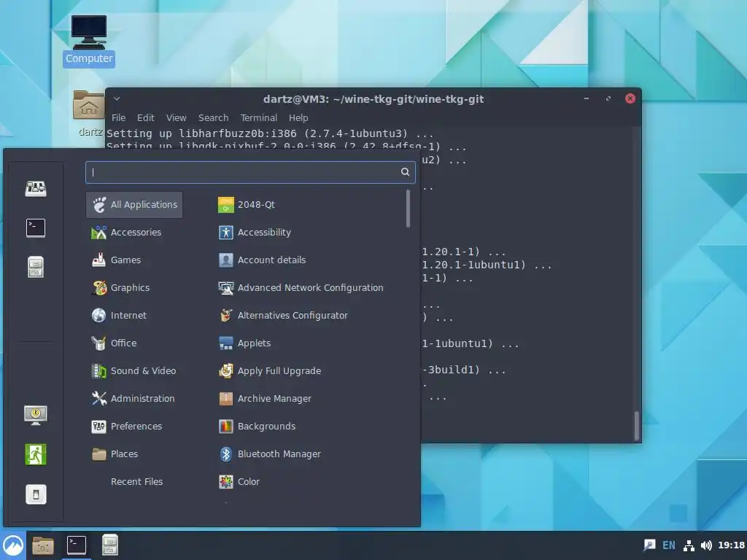Image resolution: width=747 pixels, height=560 pixels.
Task: Click the terminal window vertical scrollbar
Action: (636, 425)
